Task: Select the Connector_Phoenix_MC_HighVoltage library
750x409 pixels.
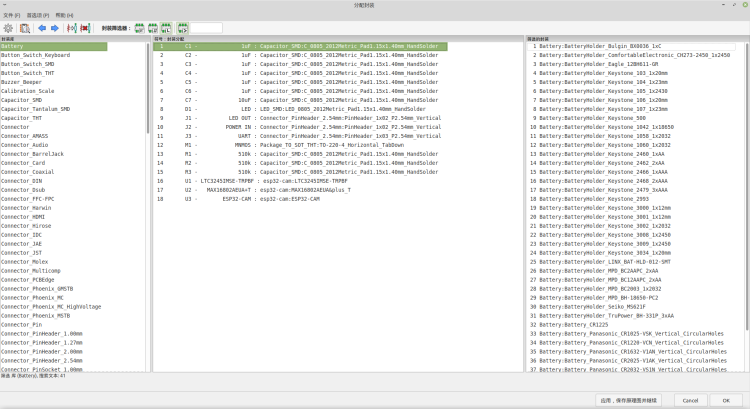Action: pos(51,307)
